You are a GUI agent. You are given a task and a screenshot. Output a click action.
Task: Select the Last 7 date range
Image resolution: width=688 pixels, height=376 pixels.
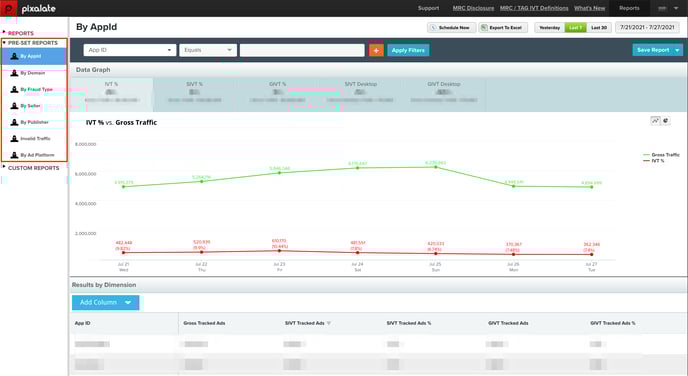pyautogui.click(x=575, y=28)
